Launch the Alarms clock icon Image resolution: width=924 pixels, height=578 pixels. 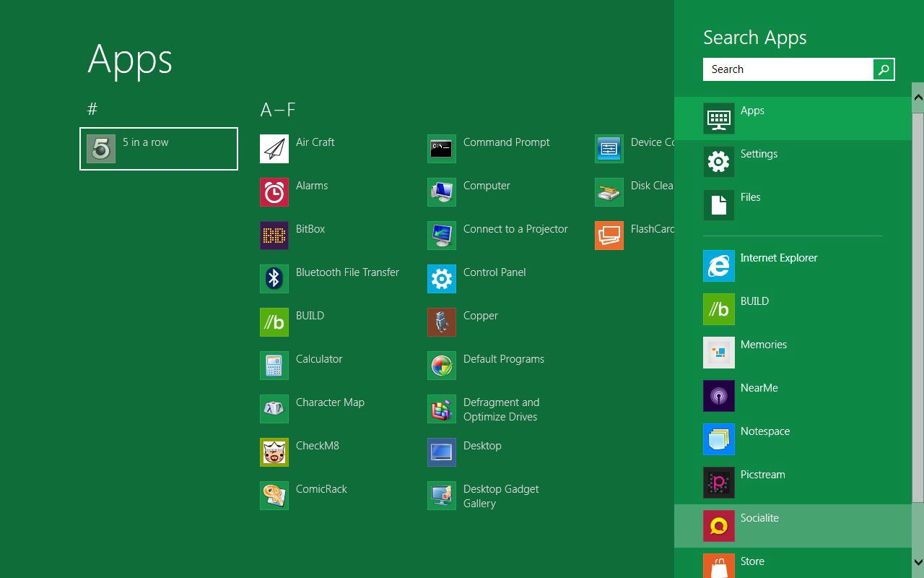(274, 192)
